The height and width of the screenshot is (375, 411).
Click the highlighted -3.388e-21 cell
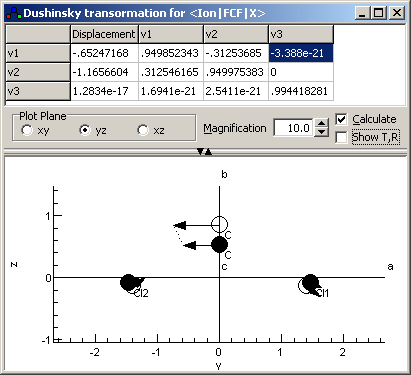(301, 53)
